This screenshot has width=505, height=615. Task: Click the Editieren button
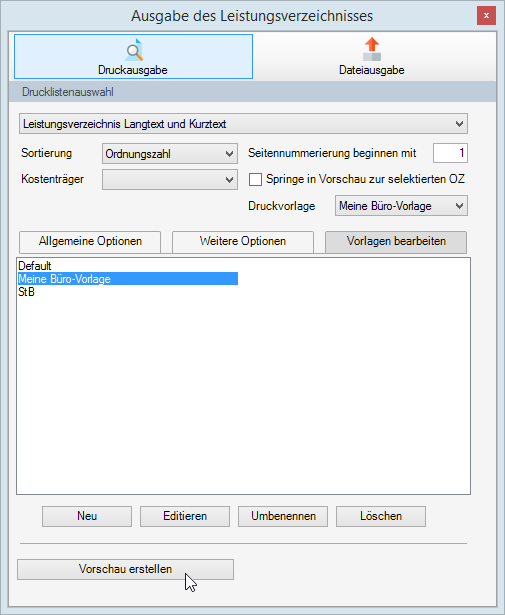coord(185,516)
